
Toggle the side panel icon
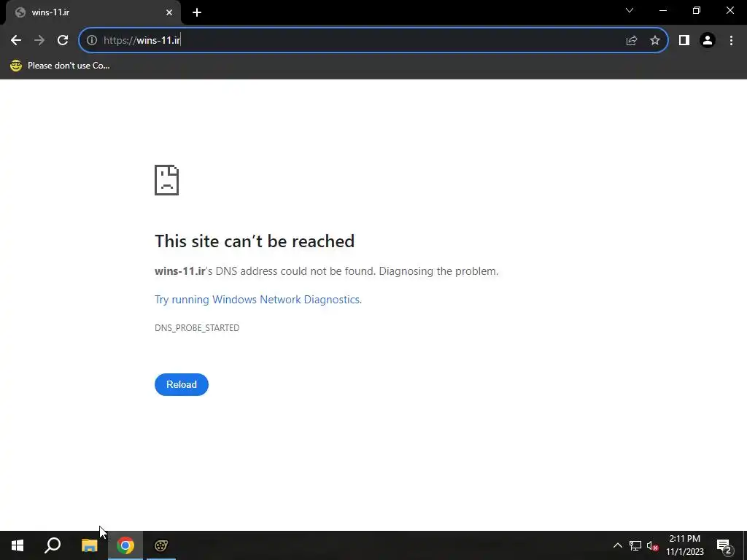684,41
